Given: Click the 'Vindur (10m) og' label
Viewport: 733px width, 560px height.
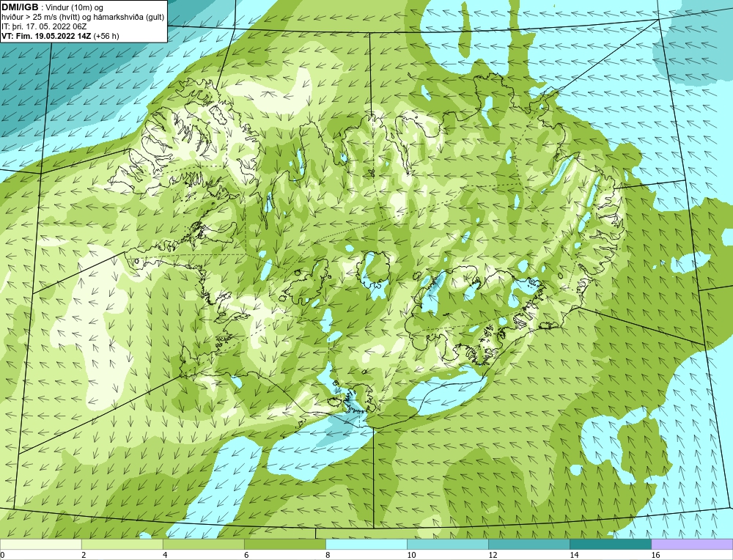Looking at the screenshot, I should (x=75, y=7).
